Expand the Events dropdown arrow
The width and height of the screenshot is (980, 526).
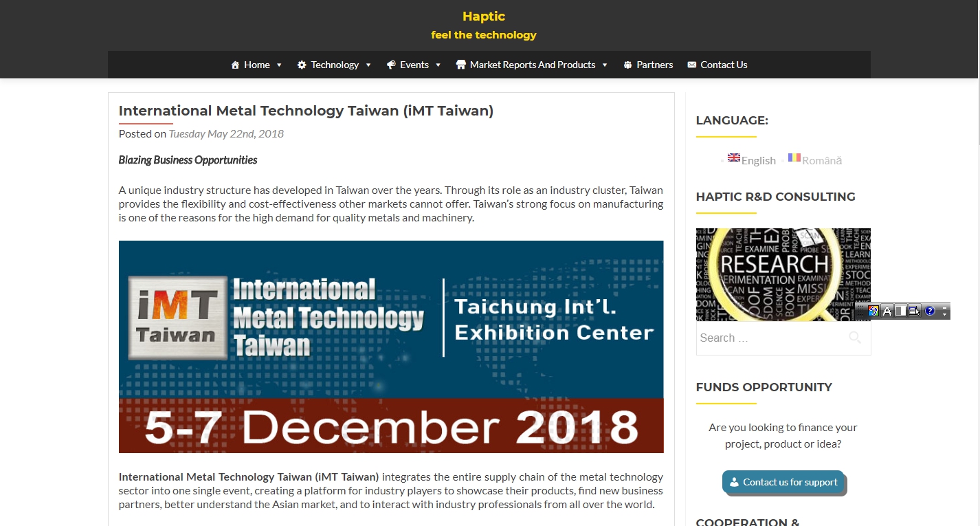pos(438,65)
